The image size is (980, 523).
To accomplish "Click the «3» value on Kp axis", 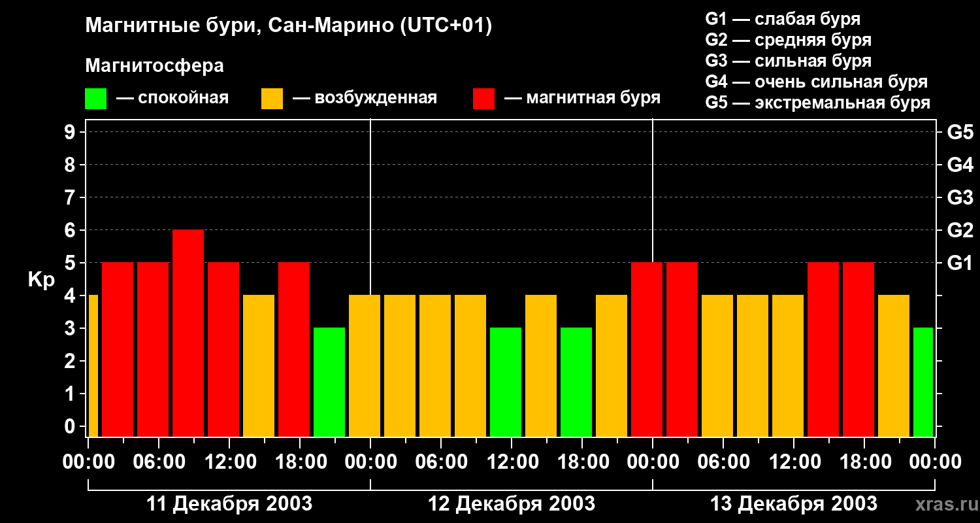I will [x=71, y=328].
